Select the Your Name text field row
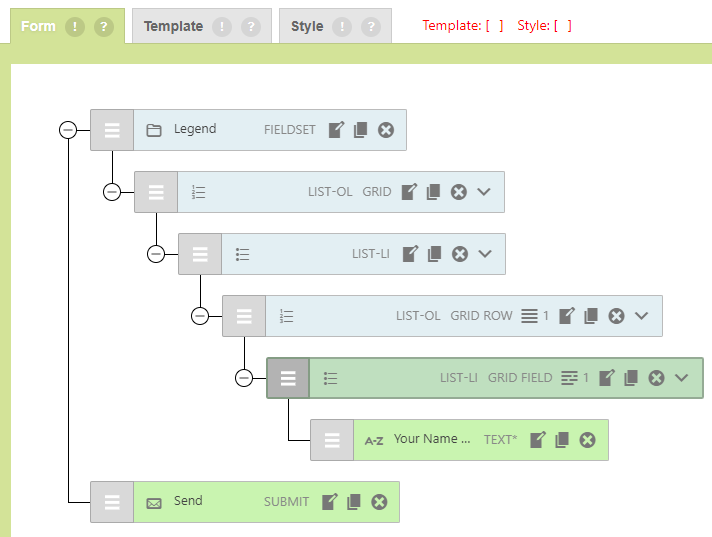 430,440
